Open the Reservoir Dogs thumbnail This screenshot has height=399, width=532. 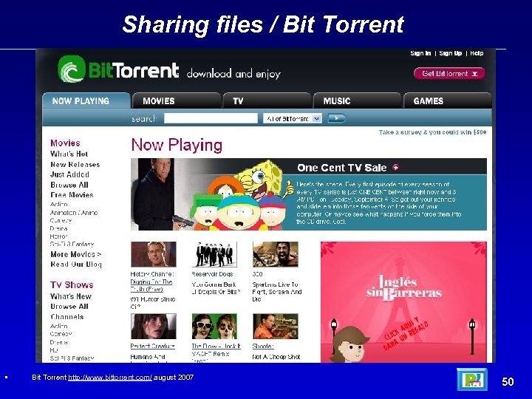tap(214, 254)
